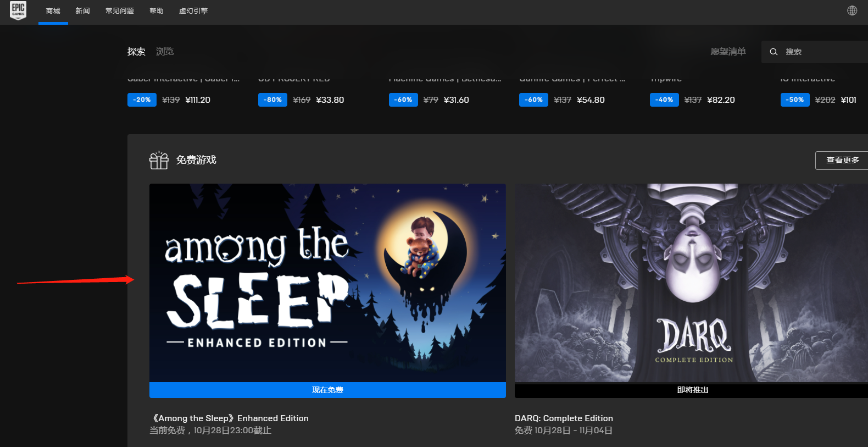Screen dimensions: 868x447
Task: Open the 常见问题 FAQ page
Action: (120, 11)
